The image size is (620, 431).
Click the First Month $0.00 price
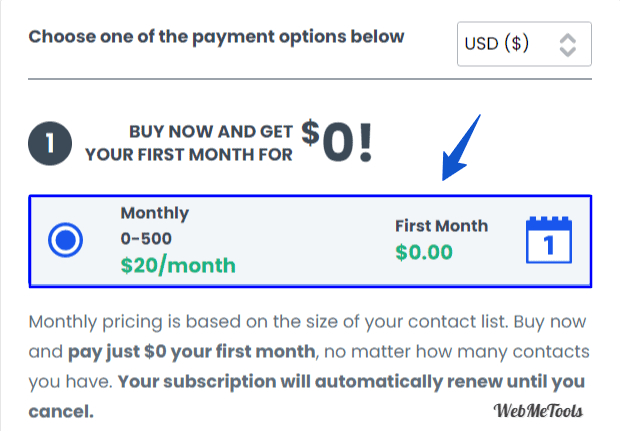[x=424, y=252]
